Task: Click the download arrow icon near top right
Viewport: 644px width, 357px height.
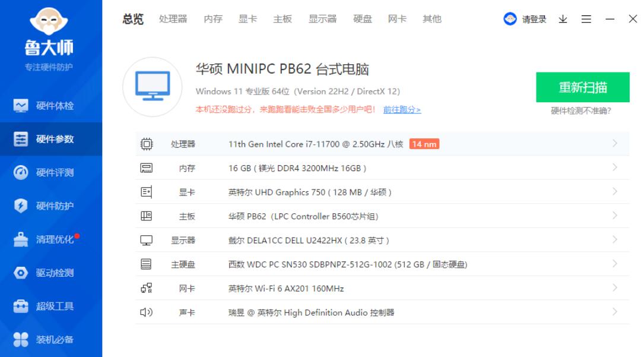Action: [x=563, y=18]
